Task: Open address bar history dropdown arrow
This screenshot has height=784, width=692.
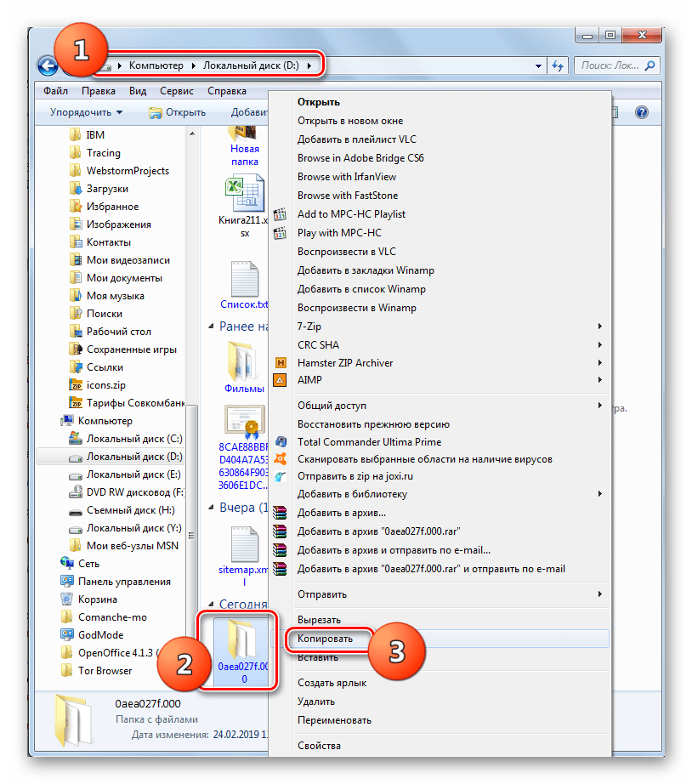Action: pyautogui.click(x=539, y=65)
